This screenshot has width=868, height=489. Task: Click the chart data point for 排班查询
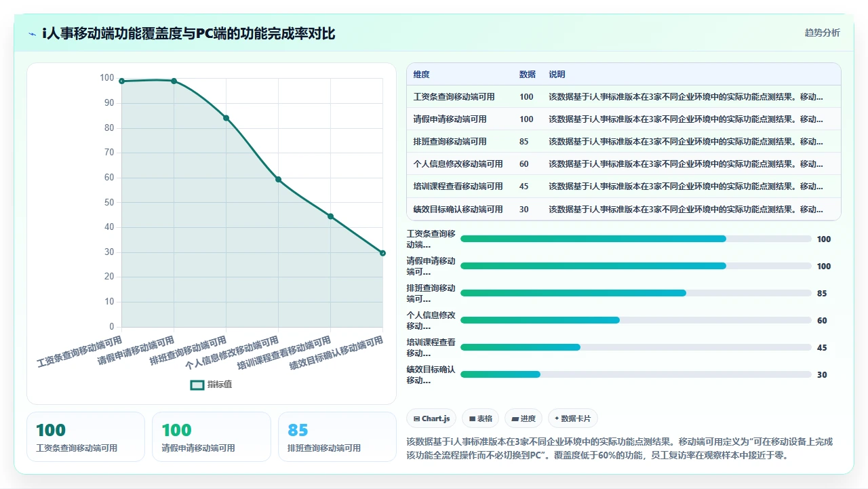click(226, 118)
